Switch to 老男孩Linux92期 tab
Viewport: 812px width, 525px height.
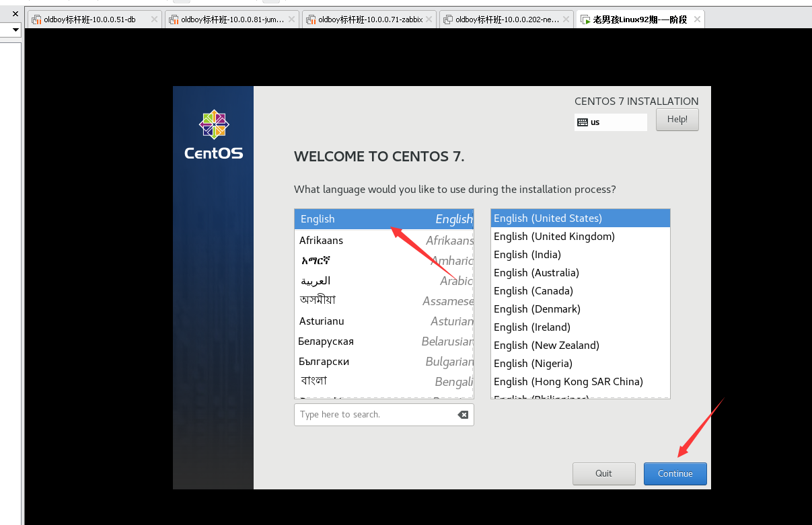[x=640, y=19]
